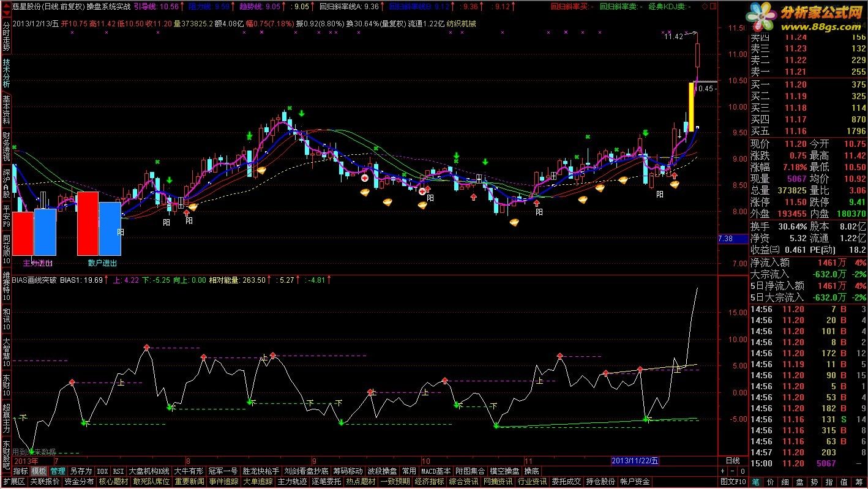Click the 管理 button
The width and height of the screenshot is (868, 489).
pos(58,471)
